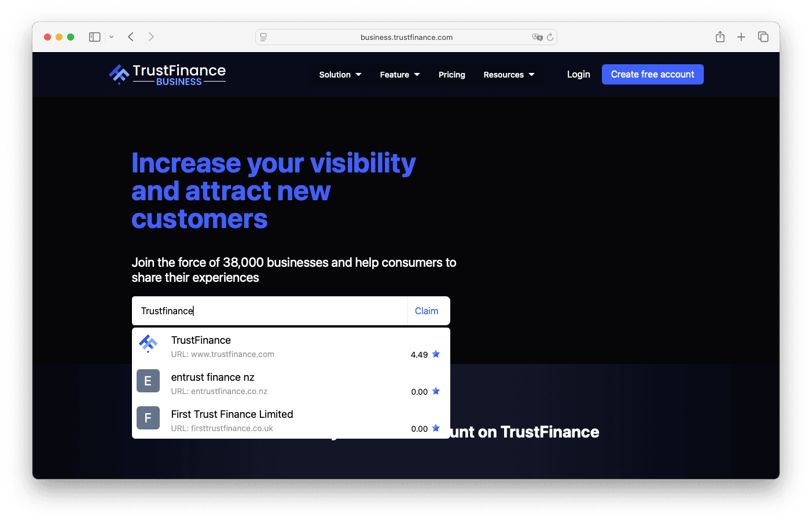Select the First Trust Finance Limited result
The width and height of the screenshot is (812, 522).
[x=291, y=421]
